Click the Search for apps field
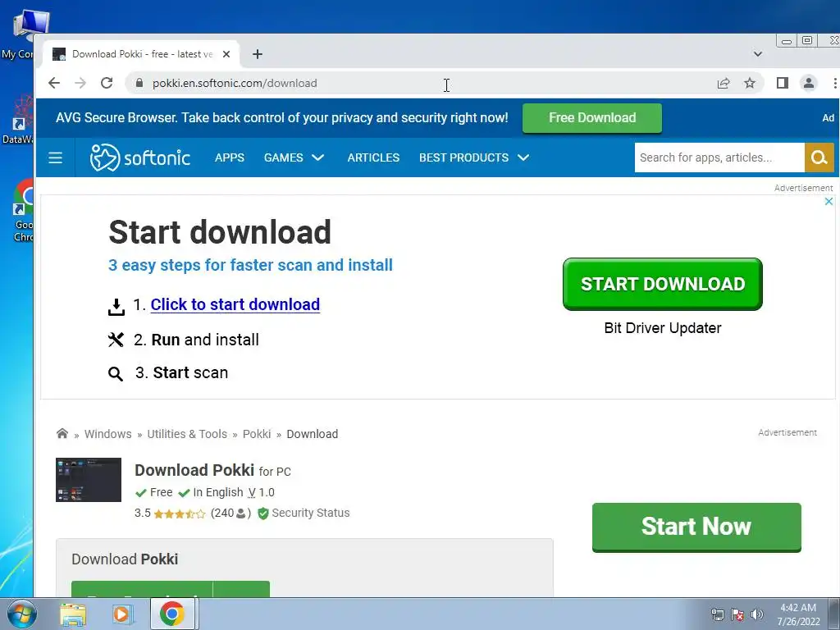The height and width of the screenshot is (630, 840). [x=719, y=157]
